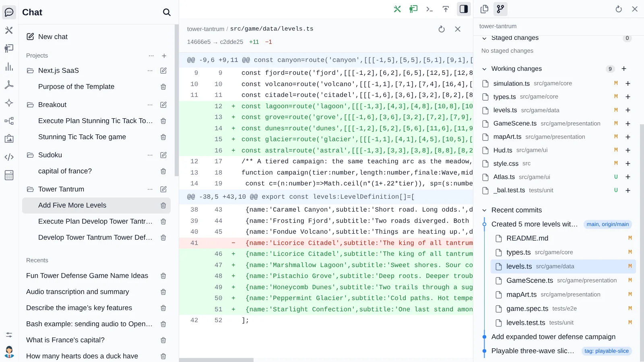Collapse the Next.js SaaS project folder
Viewport: 644px width, 362px height.
coord(30,70)
